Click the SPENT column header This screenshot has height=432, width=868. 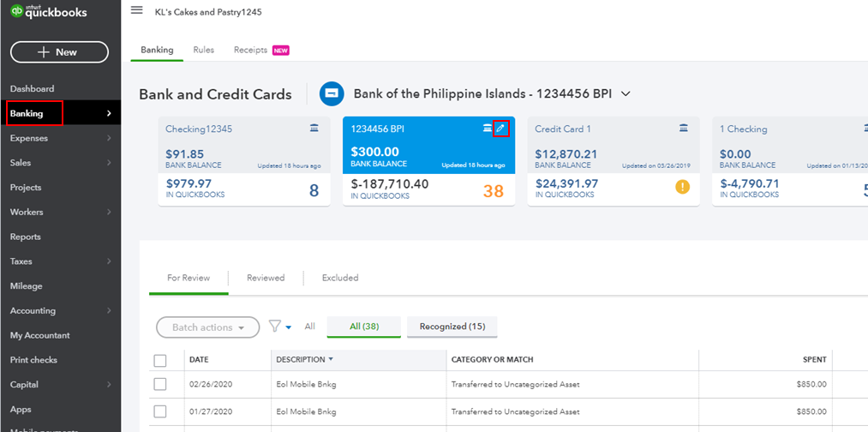(x=814, y=359)
